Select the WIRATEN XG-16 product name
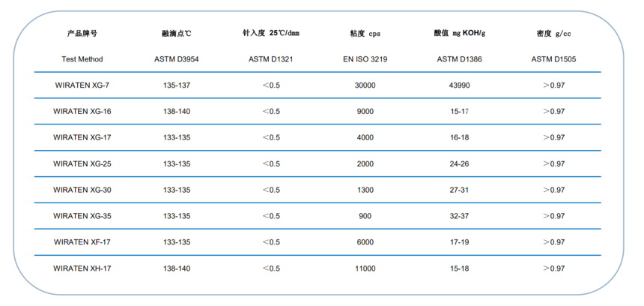 pos(82,112)
